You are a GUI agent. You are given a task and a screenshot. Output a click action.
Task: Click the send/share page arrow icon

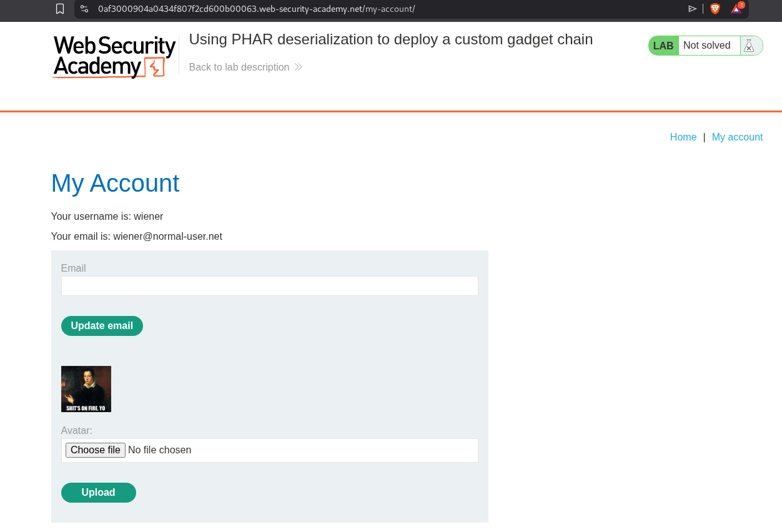692,9
